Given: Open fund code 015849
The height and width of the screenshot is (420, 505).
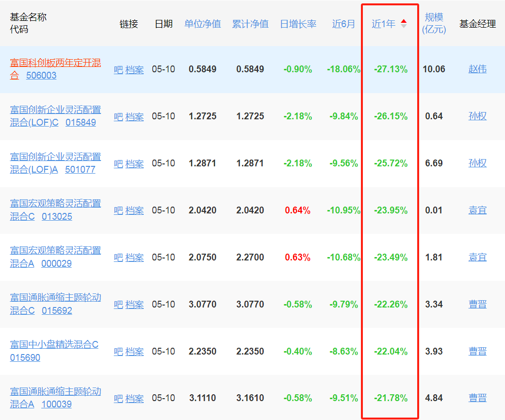Looking at the screenshot, I should click(x=81, y=122).
